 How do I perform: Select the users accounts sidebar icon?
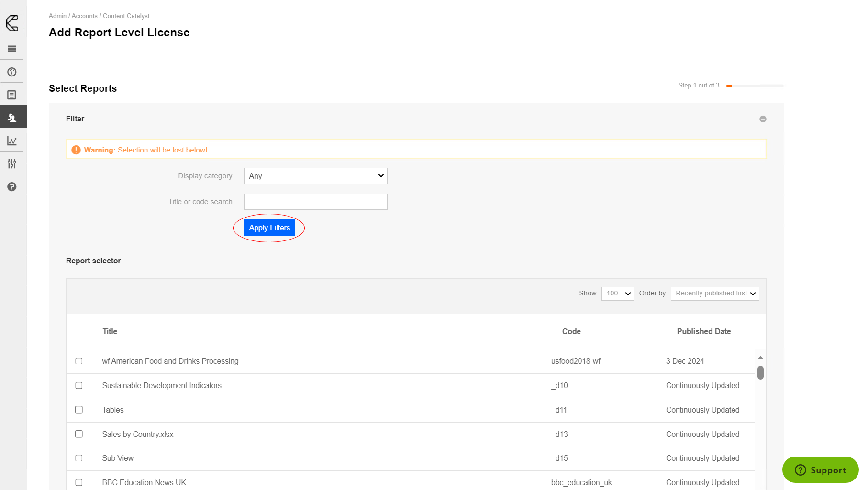[12, 118]
